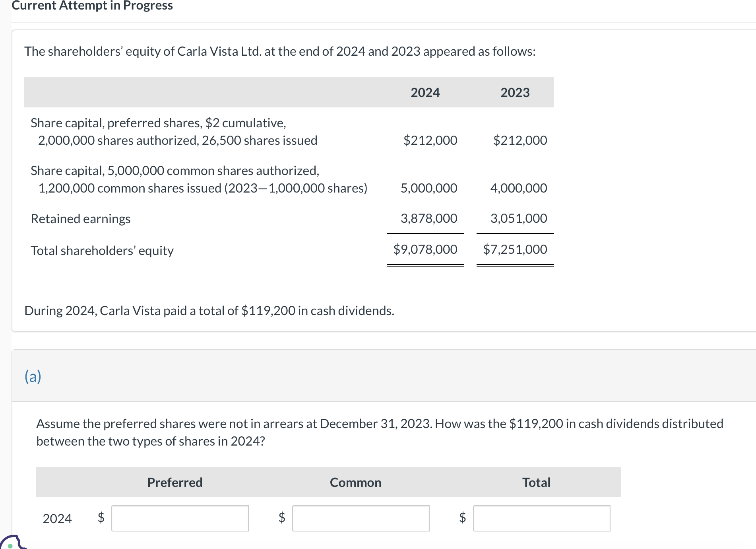
Task: Select the (a) section header
Action: coord(33,376)
